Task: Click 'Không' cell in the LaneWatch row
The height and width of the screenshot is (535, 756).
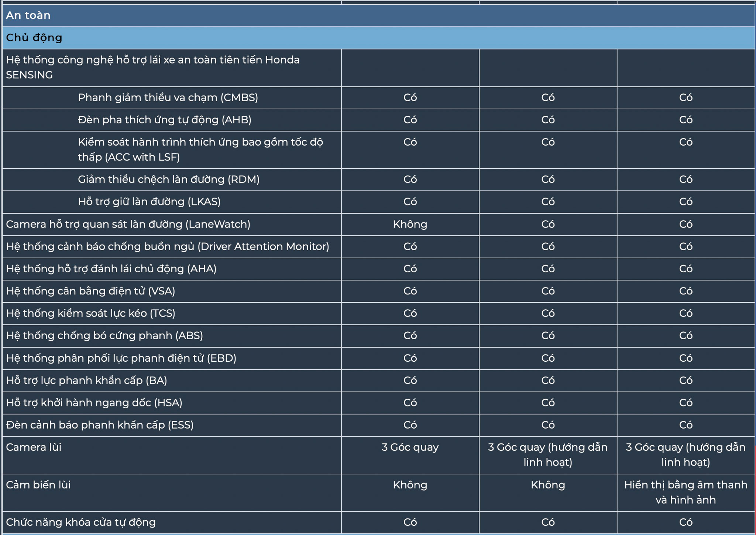Action: [410, 224]
